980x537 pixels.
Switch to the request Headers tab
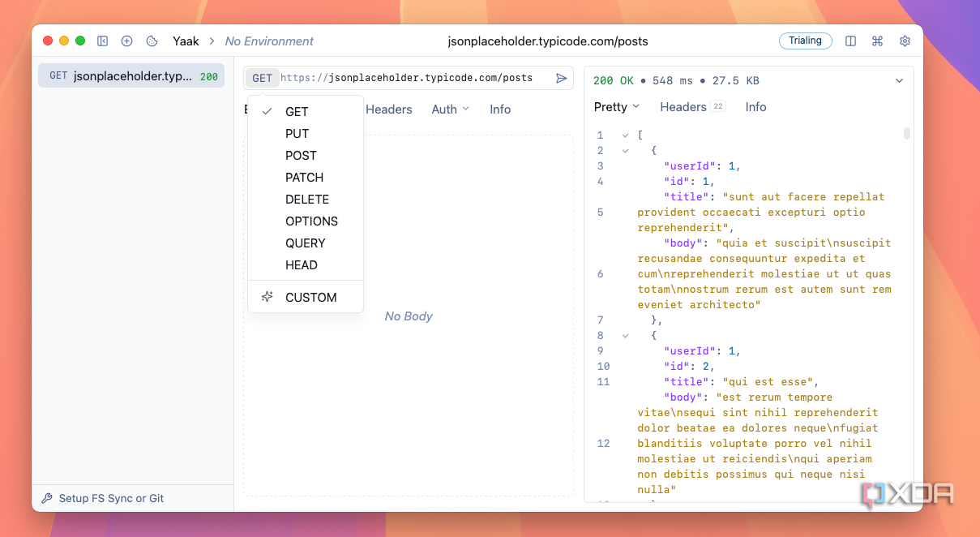click(389, 109)
